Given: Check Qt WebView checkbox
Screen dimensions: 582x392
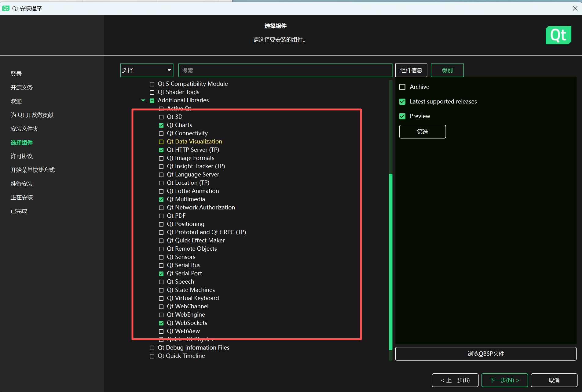Looking at the screenshot, I should point(161,331).
